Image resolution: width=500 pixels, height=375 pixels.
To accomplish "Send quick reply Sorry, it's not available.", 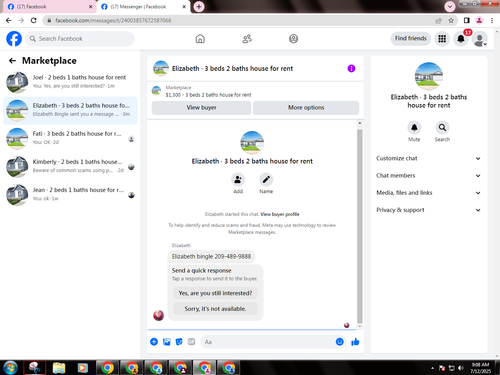I will [215, 309].
